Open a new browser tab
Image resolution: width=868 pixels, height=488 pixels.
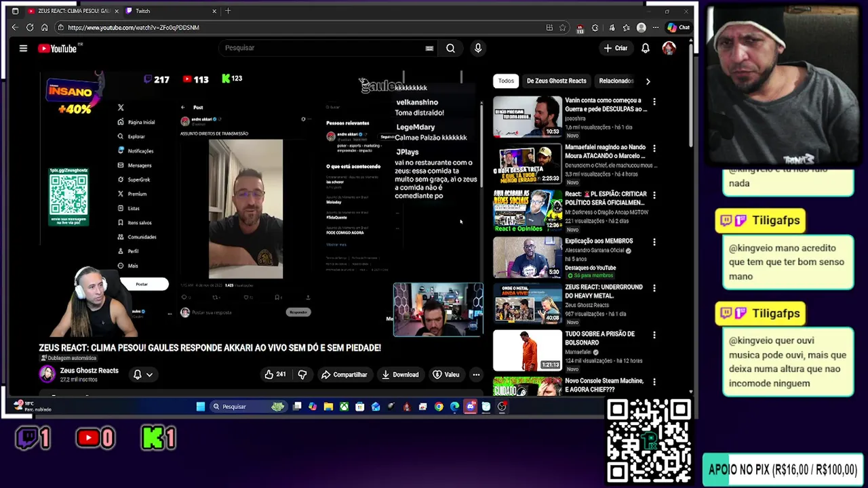[228, 11]
